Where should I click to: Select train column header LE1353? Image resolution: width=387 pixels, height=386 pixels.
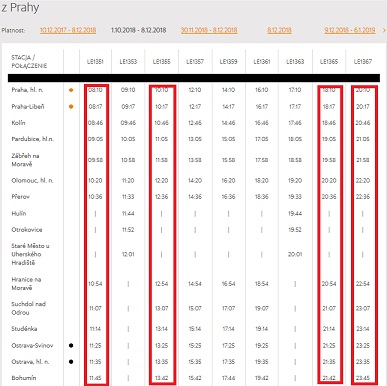coord(128,62)
